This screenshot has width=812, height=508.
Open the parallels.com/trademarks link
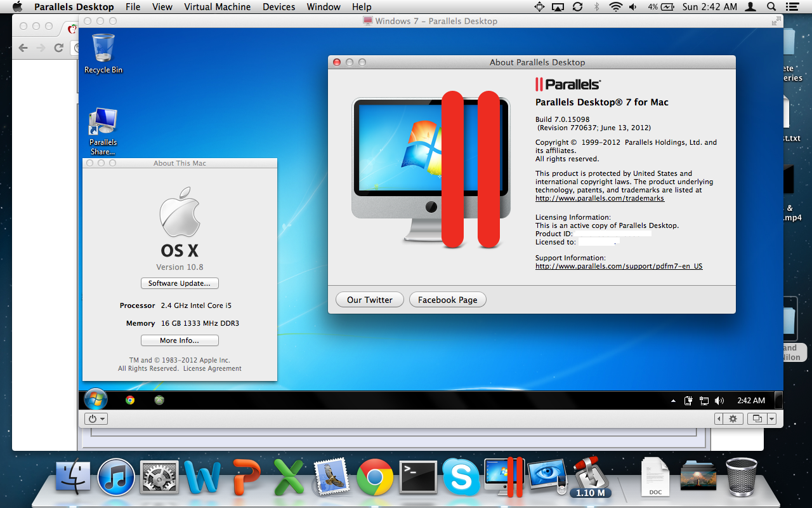tap(599, 198)
